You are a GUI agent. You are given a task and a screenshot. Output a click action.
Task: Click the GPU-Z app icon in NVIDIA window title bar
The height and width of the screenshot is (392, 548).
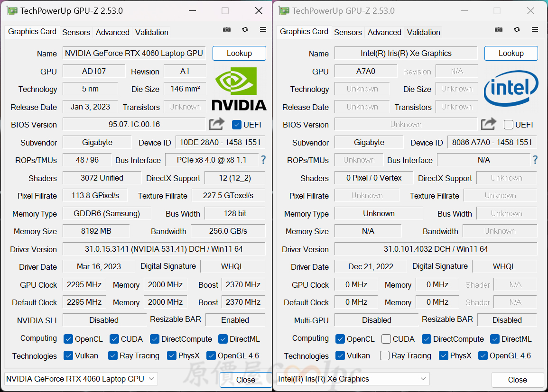pyautogui.click(x=12, y=11)
